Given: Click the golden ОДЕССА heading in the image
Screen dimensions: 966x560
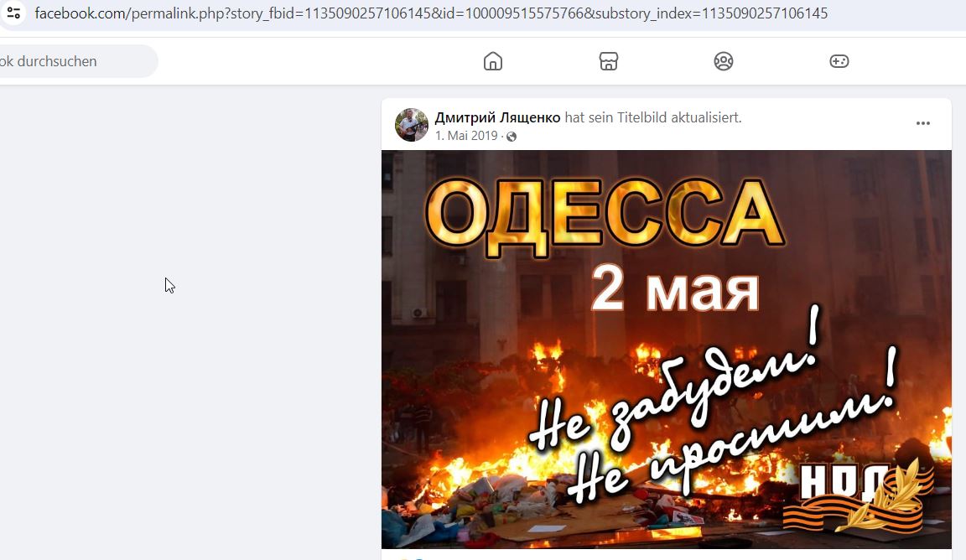Looking at the screenshot, I should tap(605, 217).
